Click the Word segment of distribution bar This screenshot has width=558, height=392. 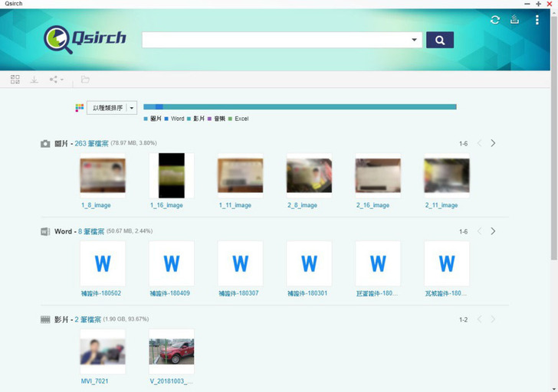click(x=159, y=106)
